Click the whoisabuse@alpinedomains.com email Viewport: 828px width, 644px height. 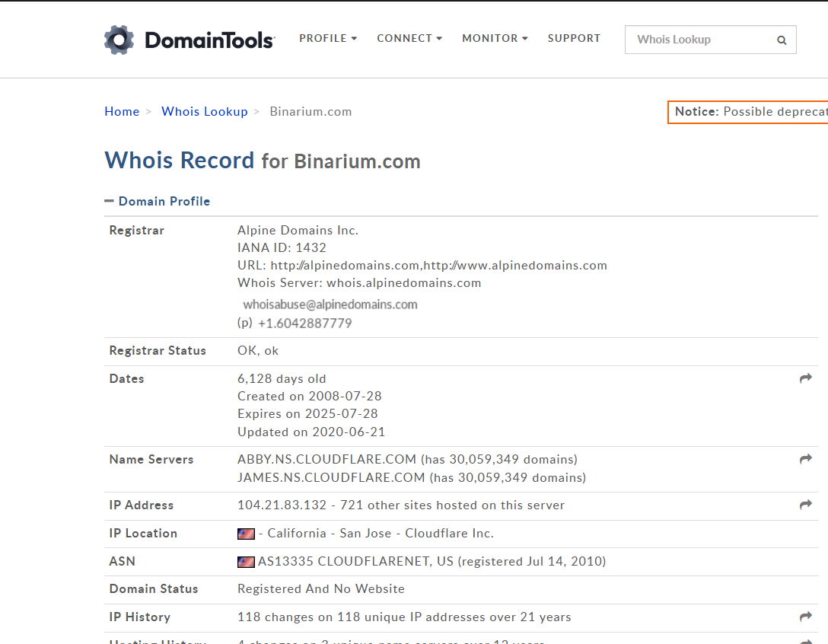330,304
